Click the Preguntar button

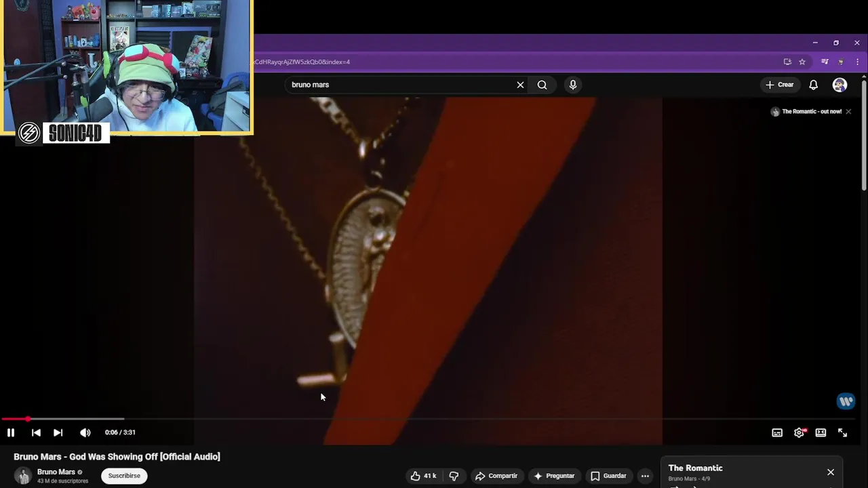point(554,476)
